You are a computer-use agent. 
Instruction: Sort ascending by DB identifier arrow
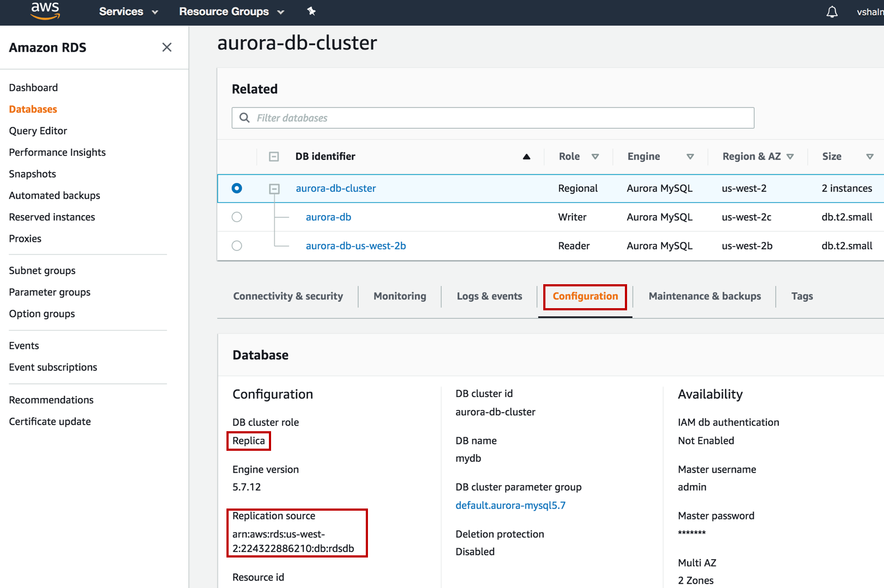click(x=526, y=157)
